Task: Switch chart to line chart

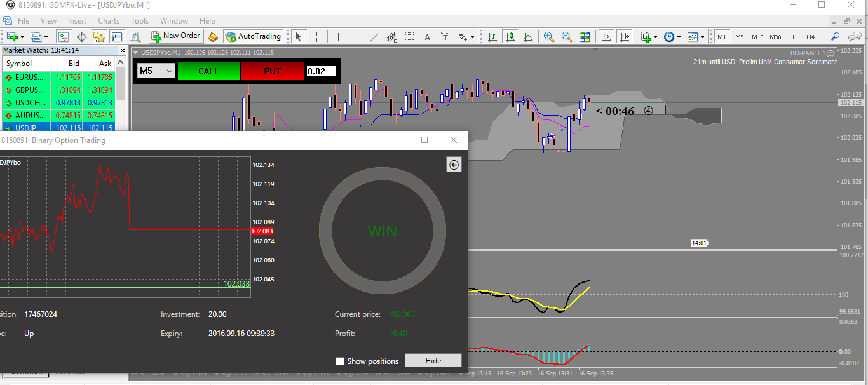Action: [x=527, y=37]
